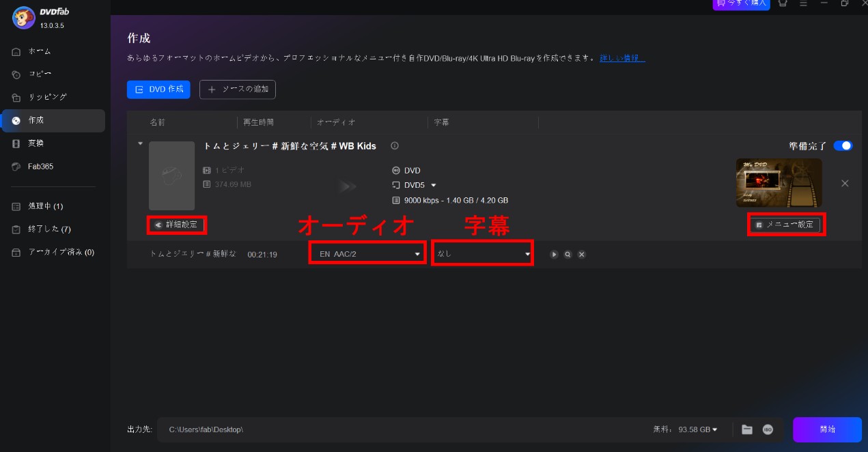The width and height of the screenshot is (868, 452).
Task: Click the 374.69 MB file size text
Action: [232, 184]
